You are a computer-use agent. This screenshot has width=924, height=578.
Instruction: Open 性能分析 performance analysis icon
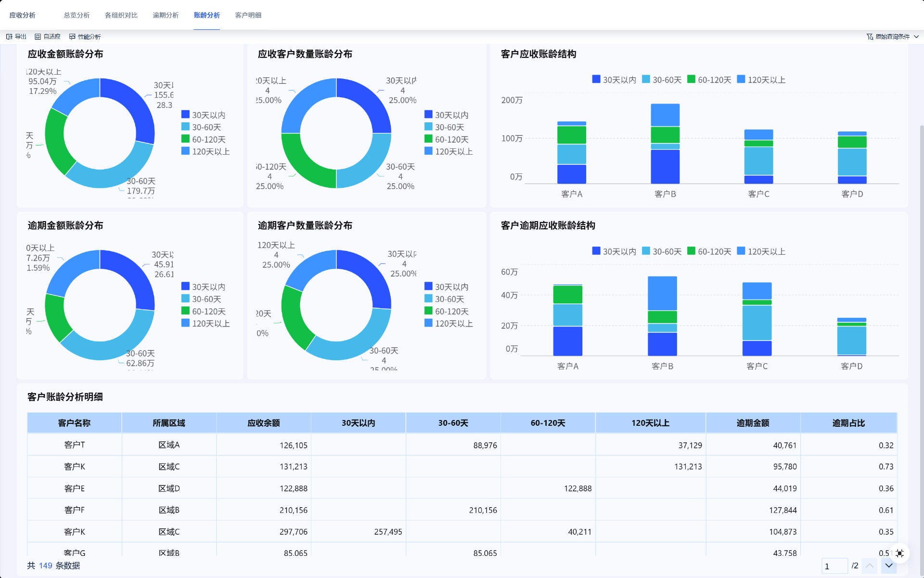coord(72,37)
